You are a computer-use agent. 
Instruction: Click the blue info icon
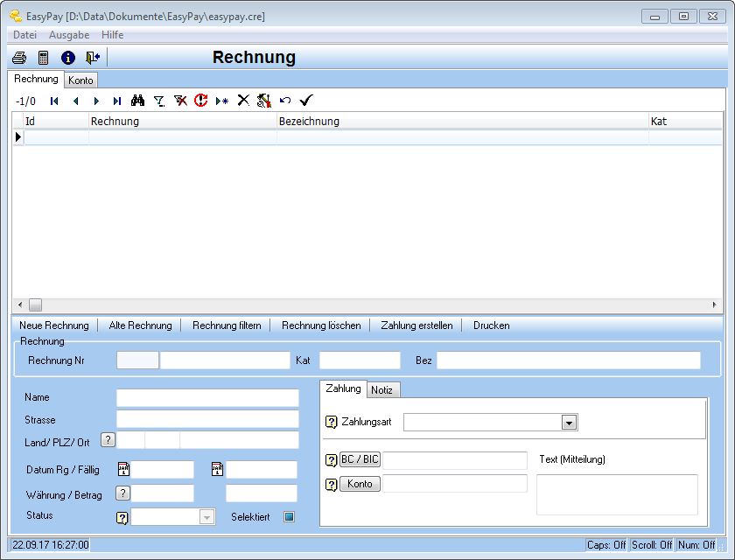click(x=67, y=58)
